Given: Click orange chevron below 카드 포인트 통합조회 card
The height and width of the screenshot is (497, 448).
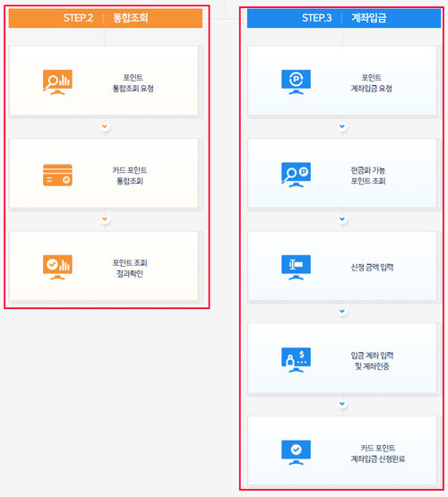Looking at the screenshot, I should click(x=105, y=219).
